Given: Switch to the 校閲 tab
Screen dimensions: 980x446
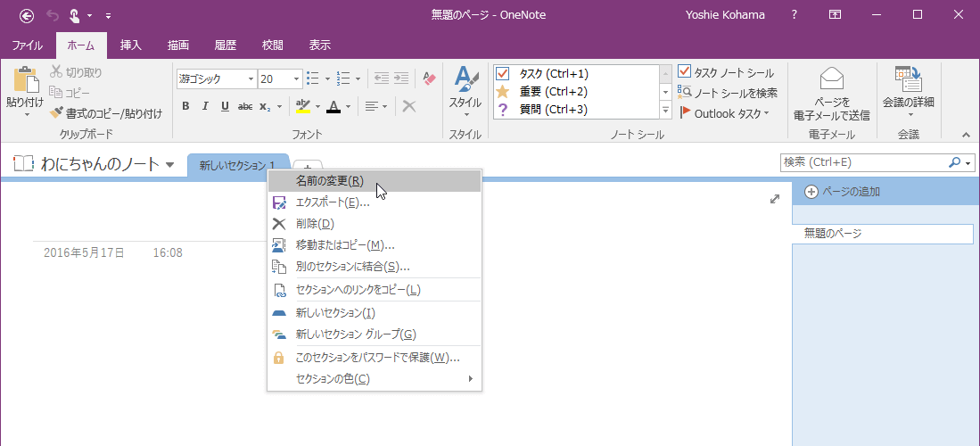Looking at the screenshot, I should click(x=273, y=45).
